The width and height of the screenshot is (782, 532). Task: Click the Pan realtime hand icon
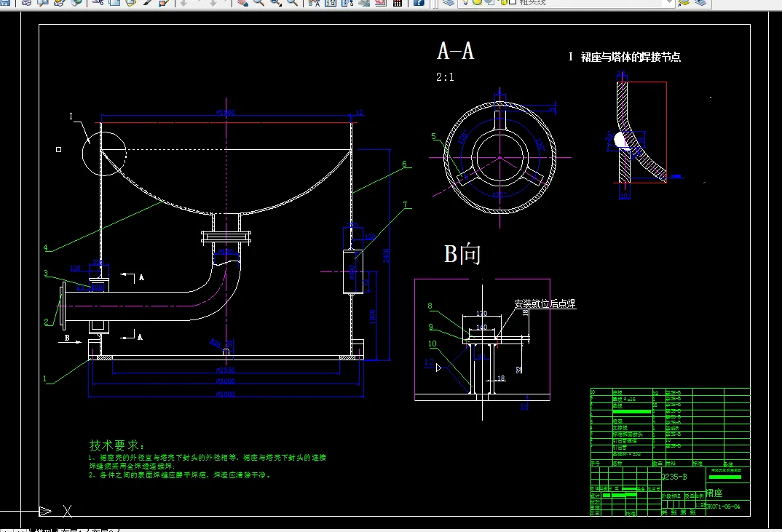[242, 2]
